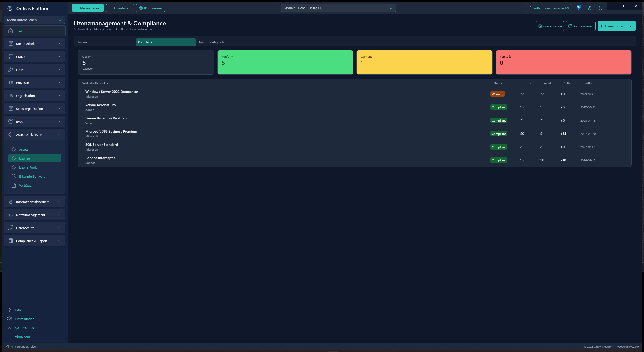The height and width of the screenshot is (352, 644).
Task: Click Lizenz hinzufügen button
Action: point(617,26)
